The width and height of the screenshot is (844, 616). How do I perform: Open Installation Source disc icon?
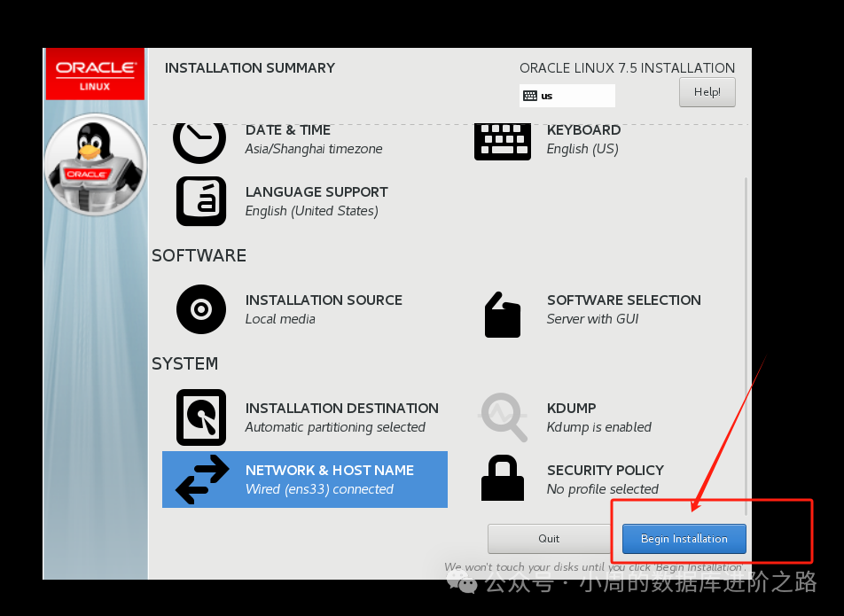200,309
